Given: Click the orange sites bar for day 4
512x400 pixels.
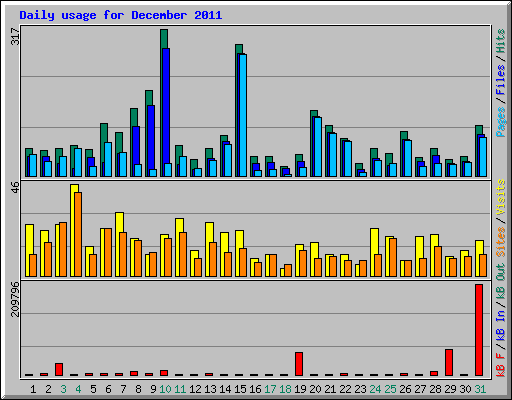Looking at the screenshot, I should point(78,234).
